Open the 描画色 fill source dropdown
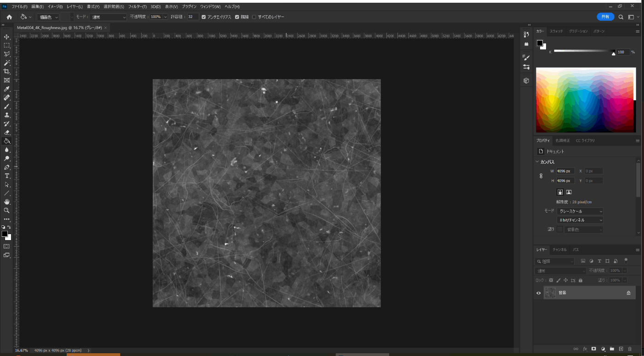This screenshot has width=644, height=356. pos(48,17)
